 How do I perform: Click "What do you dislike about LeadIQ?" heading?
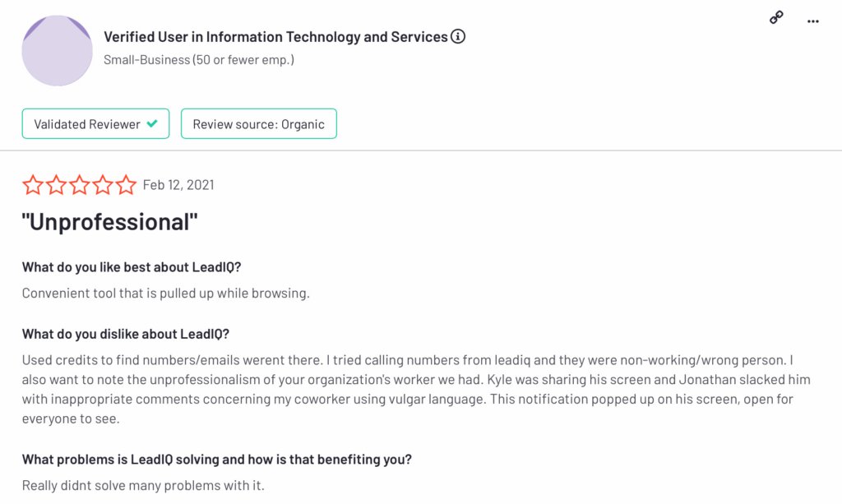point(126,334)
